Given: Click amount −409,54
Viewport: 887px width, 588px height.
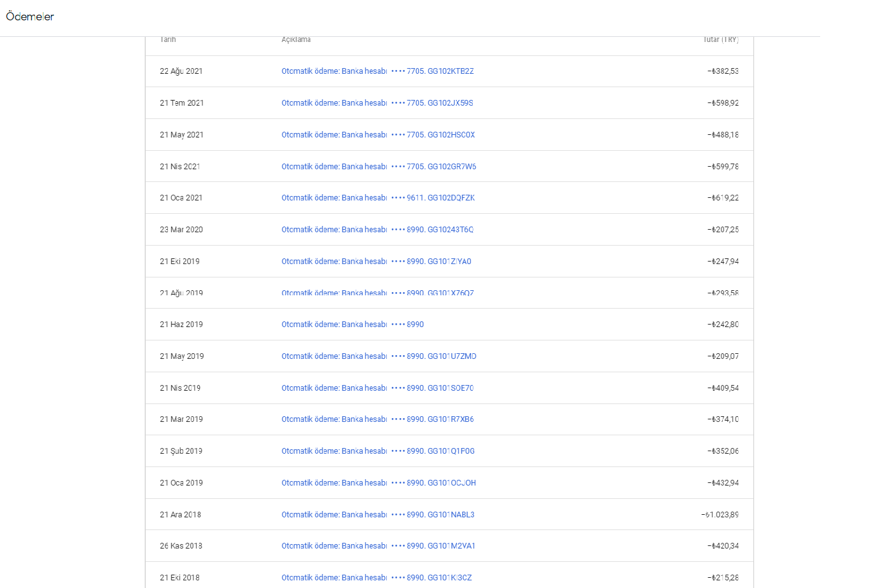Looking at the screenshot, I should (723, 388).
